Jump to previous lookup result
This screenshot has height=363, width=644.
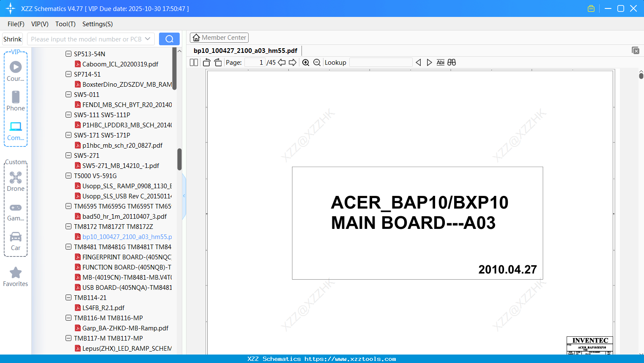click(x=418, y=62)
